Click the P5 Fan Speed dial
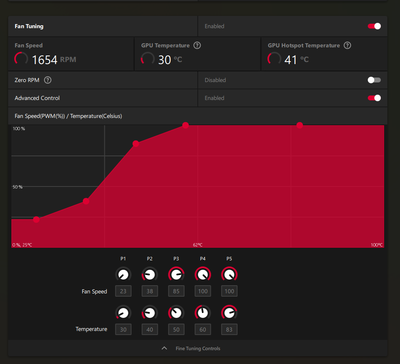 (229, 275)
